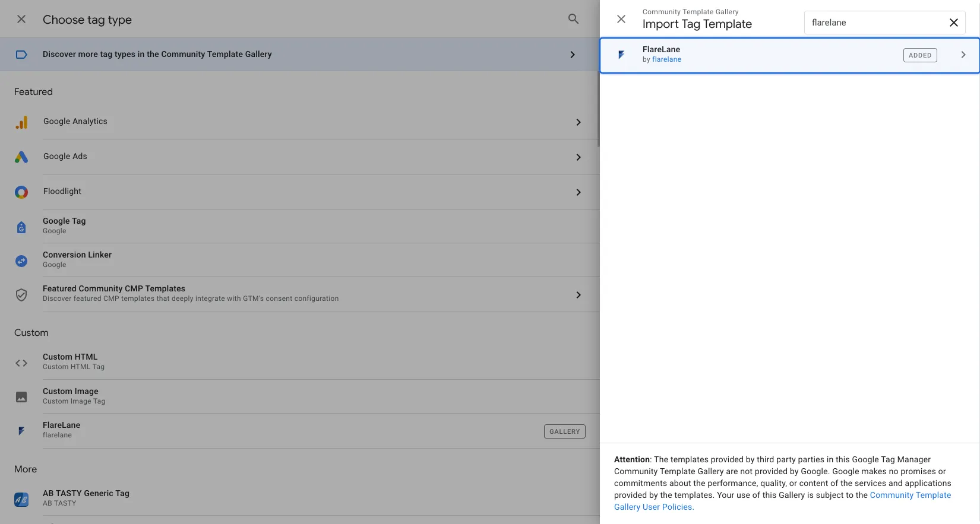This screenshot has width=980, height=524.
Task: Open the flarelane author link
Action: coord(666,59)
